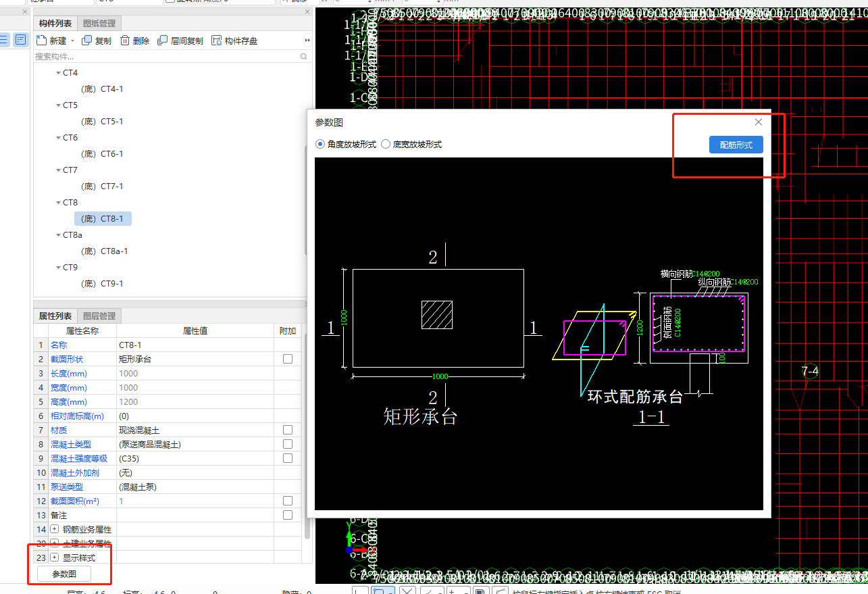Viewport: 868px width, 594px height.
Task: Close the 构件列表 panel with its X
Action: (x=307, y=12)
